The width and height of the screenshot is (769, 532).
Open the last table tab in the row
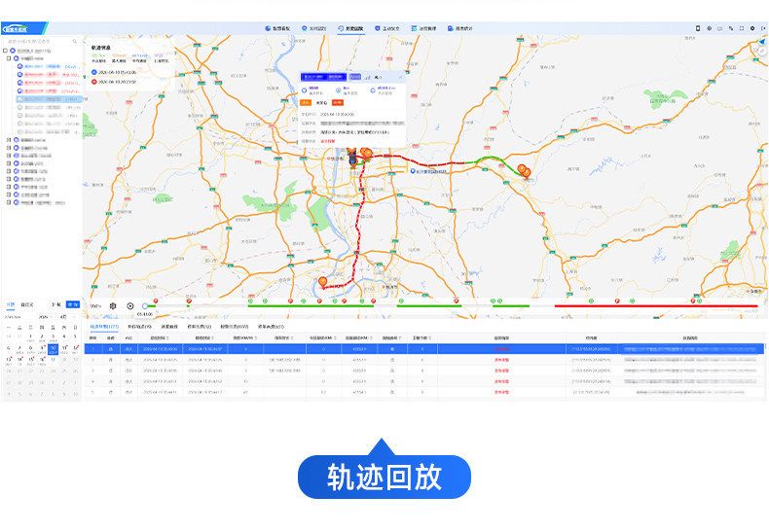(x=271, y=326)
